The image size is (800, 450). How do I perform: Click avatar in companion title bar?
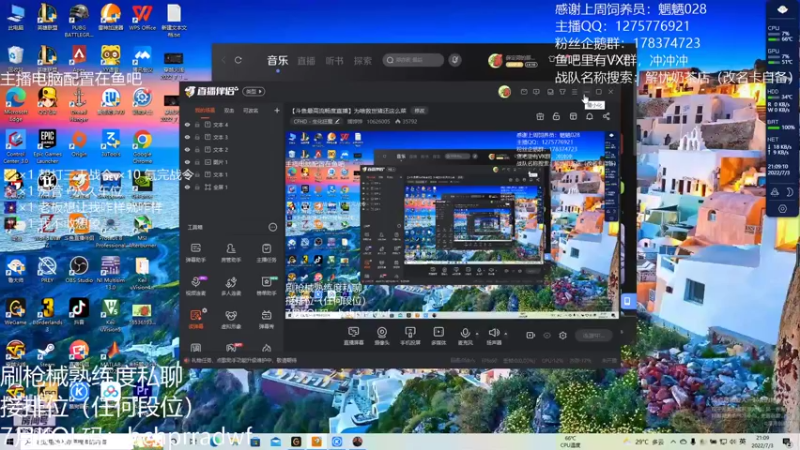click(505, 92)
